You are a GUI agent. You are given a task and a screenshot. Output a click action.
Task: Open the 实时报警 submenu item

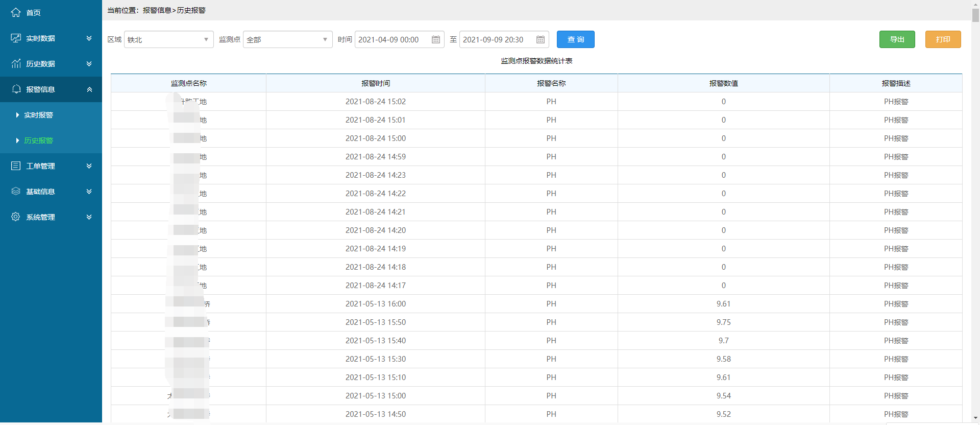pos(39,115)
